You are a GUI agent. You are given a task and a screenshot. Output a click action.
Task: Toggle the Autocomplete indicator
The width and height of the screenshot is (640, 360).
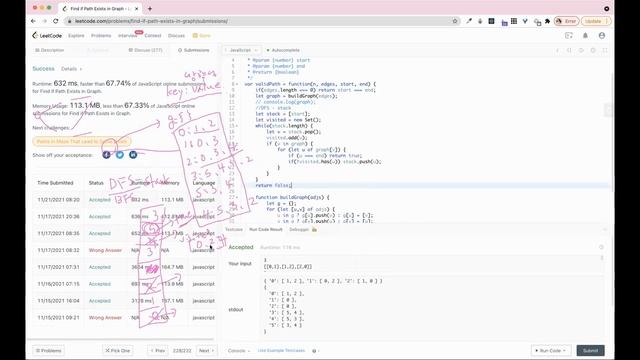(x=283, y=50)
